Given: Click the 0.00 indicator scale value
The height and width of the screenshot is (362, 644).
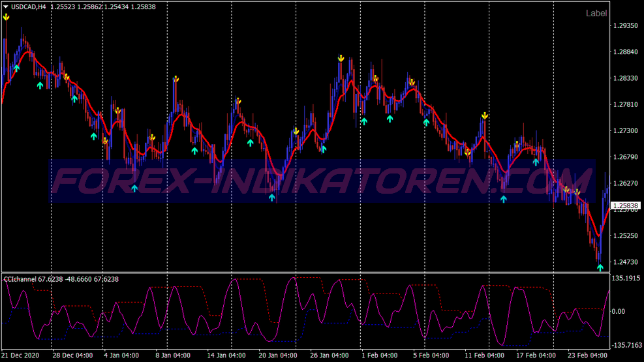Looking at the screenshot, I should [618, 312].
